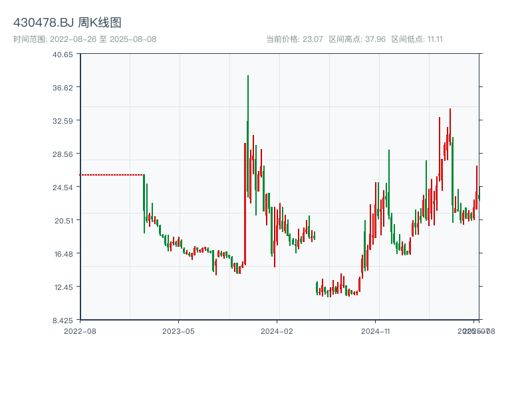This screenshot has height=399, width=532.
Task: Click x-axis label 2022-08
Action: tap(80, 331)
